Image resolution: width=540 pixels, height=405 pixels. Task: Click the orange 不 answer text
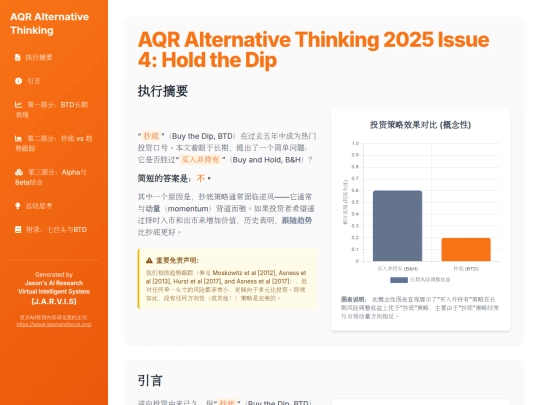pyautogui.click(x=201, y=178)
